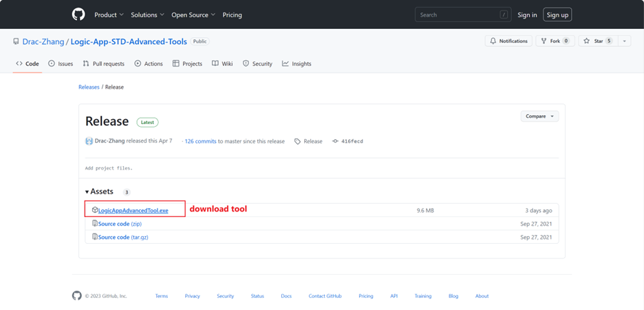Switch to the Projects tab
The height and width of the screenshot is (310, 644).
pos(187,64)
